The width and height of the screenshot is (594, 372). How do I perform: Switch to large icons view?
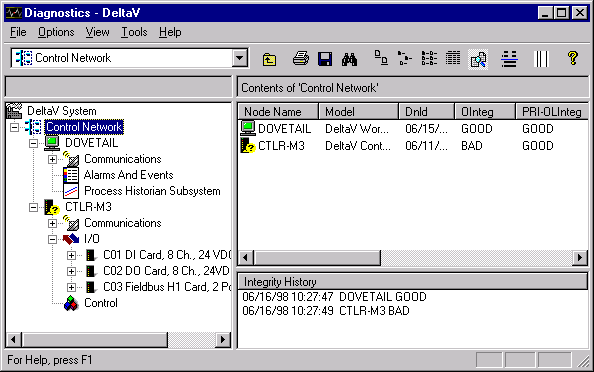[x=381, y=58]
